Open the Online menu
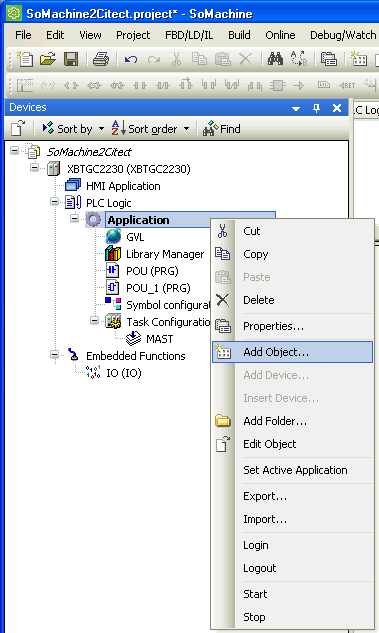 [280, 35]
